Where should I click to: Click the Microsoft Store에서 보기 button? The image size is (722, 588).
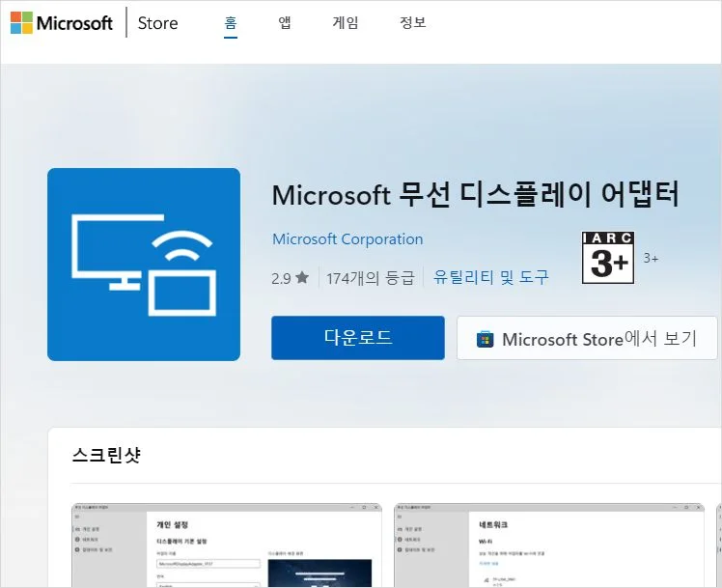587,339
